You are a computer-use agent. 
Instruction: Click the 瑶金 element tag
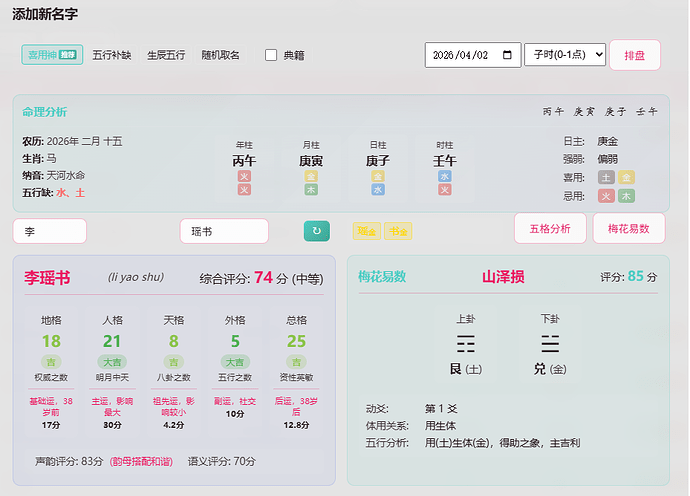366,231
